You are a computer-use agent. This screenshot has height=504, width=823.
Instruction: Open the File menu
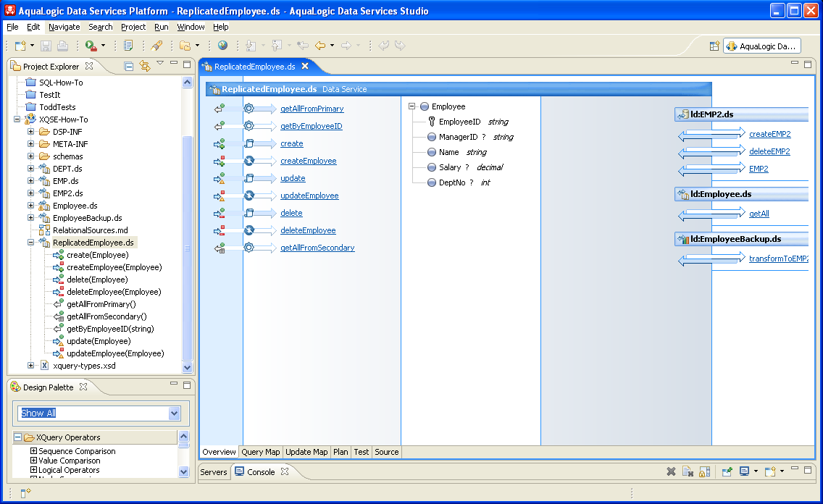[x=12, y=27]
